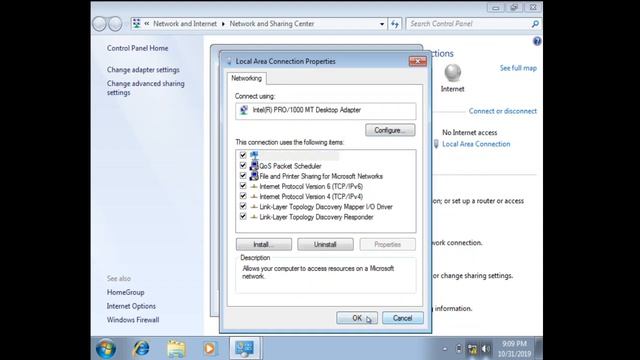Image resolution: width=640 pixels, height=360 pixels.
Task: Go to Control Panel Home
Action: pyautogui.click(x=138, y=48)
